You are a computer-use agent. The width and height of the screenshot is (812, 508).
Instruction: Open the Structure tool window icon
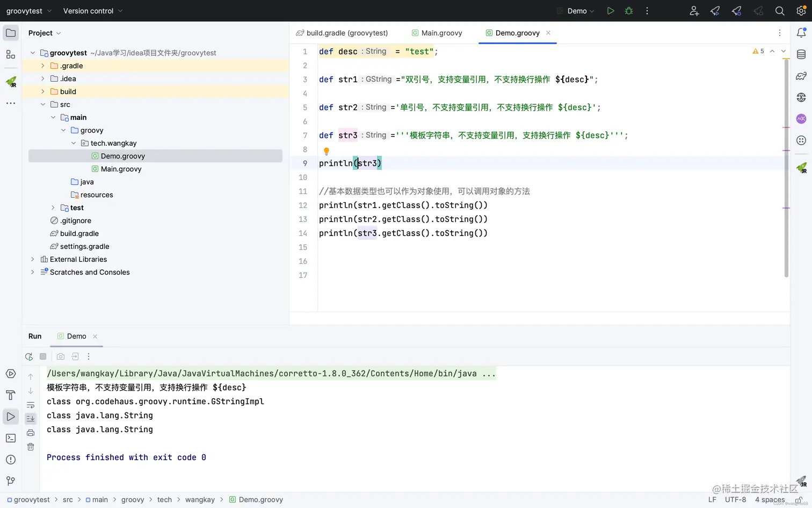(11, 54)
